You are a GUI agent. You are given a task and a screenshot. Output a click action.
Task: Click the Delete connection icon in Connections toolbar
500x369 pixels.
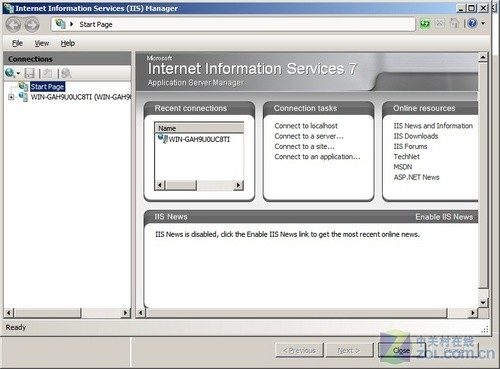point(66,73)
